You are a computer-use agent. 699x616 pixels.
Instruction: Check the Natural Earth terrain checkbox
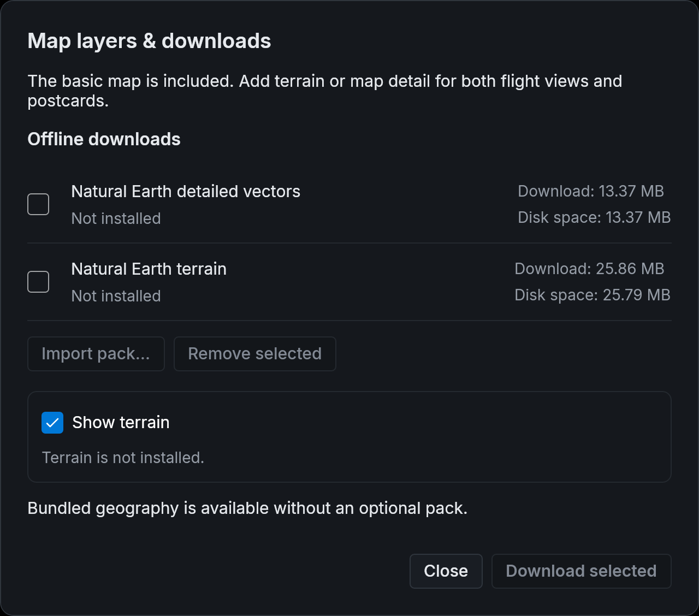(x=38, y=282)
